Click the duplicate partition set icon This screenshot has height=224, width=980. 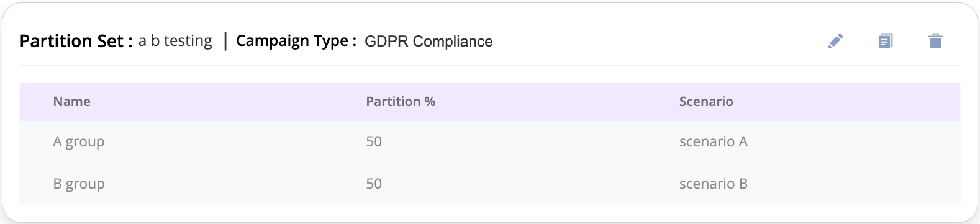[886, 41]
